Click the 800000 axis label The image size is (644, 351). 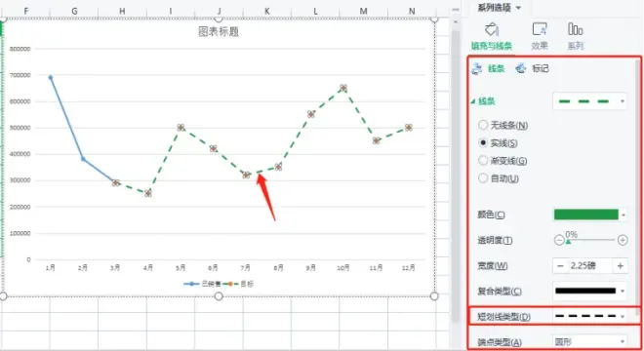click(20, 49)
